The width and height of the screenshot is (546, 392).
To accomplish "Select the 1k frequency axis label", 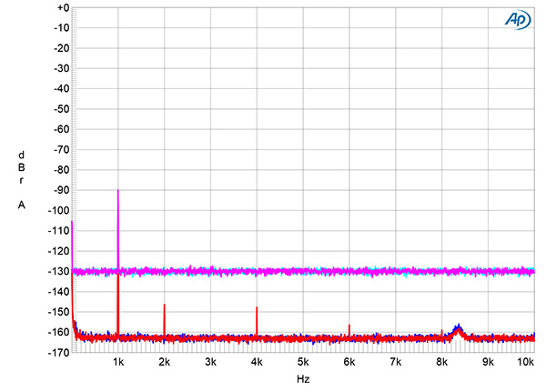I will [x=117, y=362].
